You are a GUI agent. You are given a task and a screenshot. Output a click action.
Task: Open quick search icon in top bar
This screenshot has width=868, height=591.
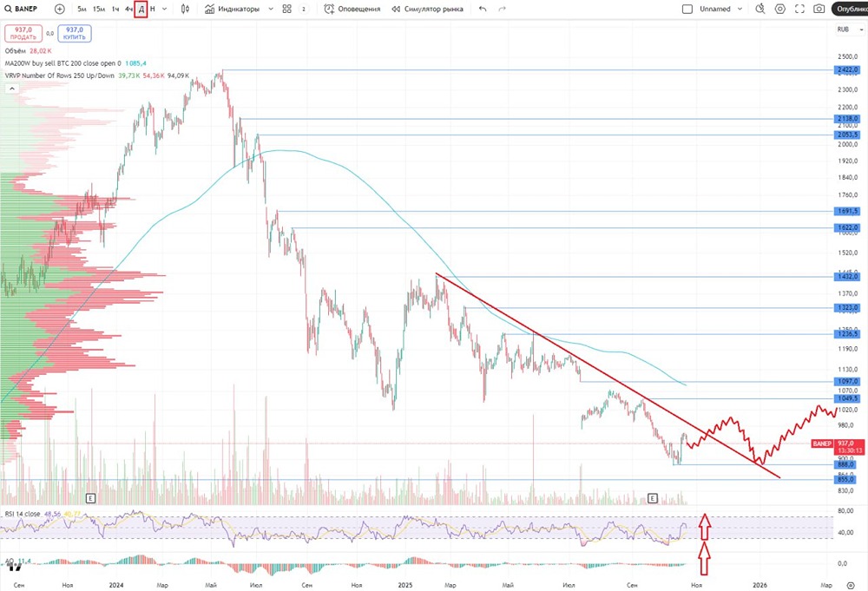[760, 9]
